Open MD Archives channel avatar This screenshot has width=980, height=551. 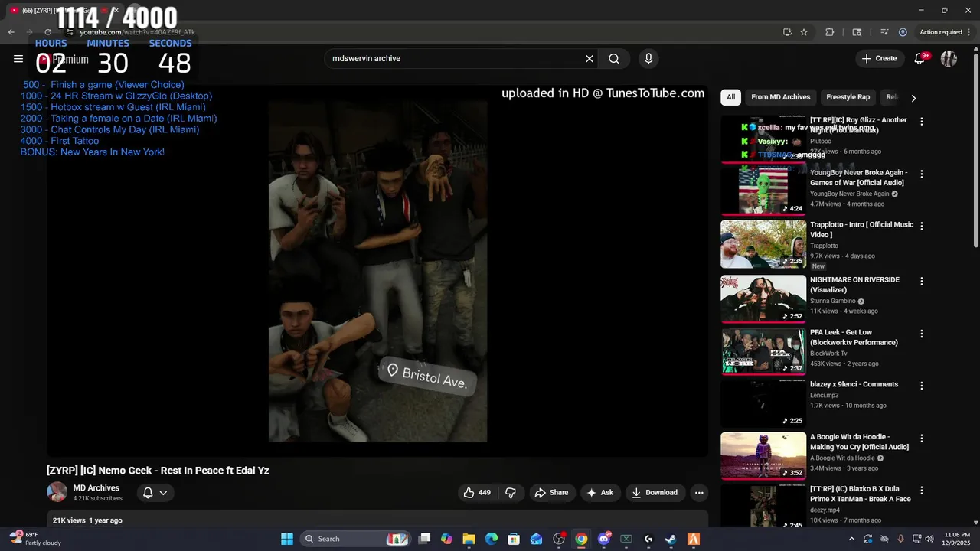tap(57, 493)
